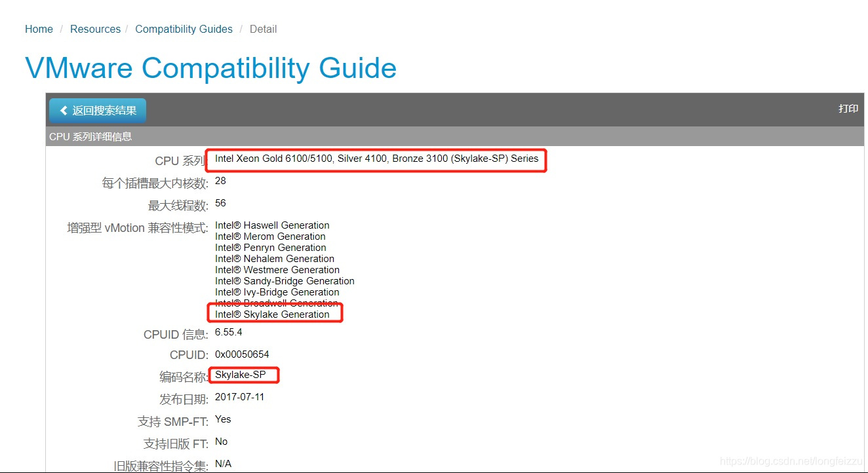Click Intel Haswell Generation entry
Viewport: 868px width, 473px height.
(272, 225)
